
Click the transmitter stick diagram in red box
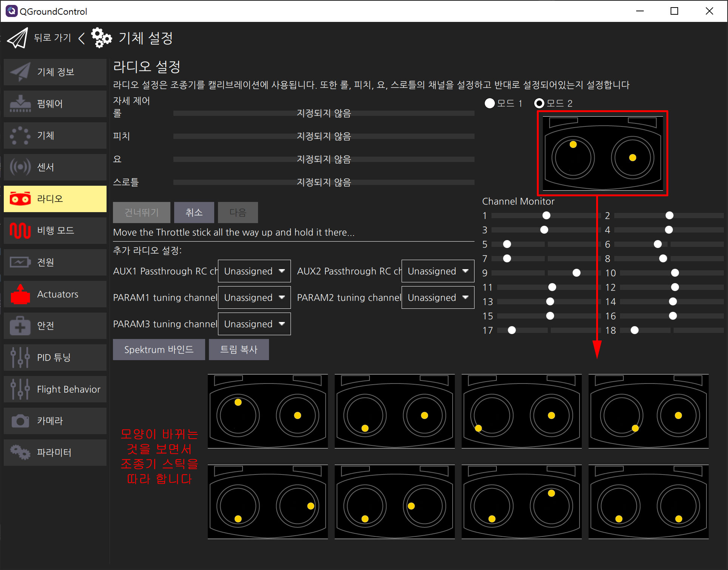coord(603,153)
